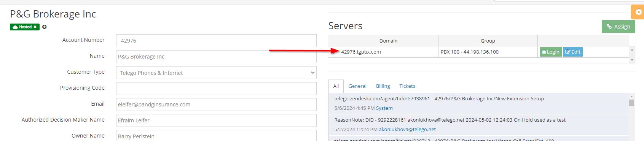The width and height of the screenshot is (644, 141).
Task: Open the Customer Type dropdown
Action: 216,73
